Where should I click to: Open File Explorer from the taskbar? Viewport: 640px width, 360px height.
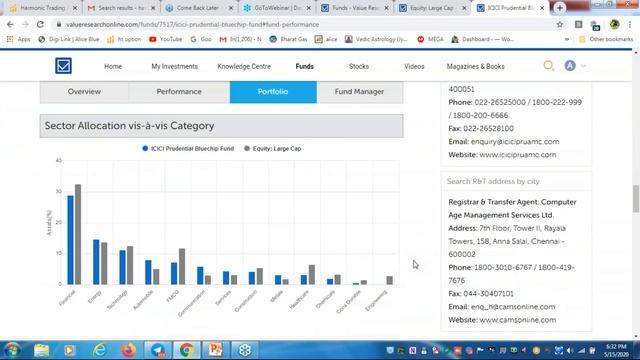coord(41,350)
